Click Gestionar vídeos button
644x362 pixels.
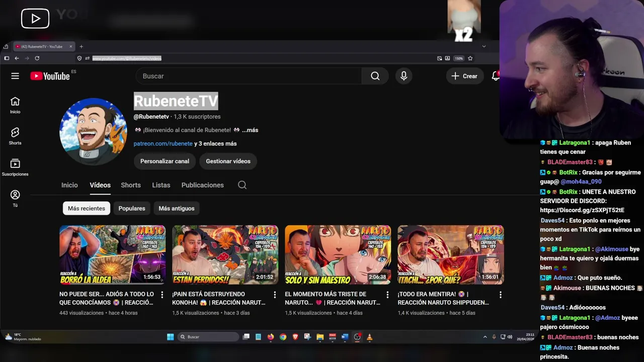coord(228,161)
